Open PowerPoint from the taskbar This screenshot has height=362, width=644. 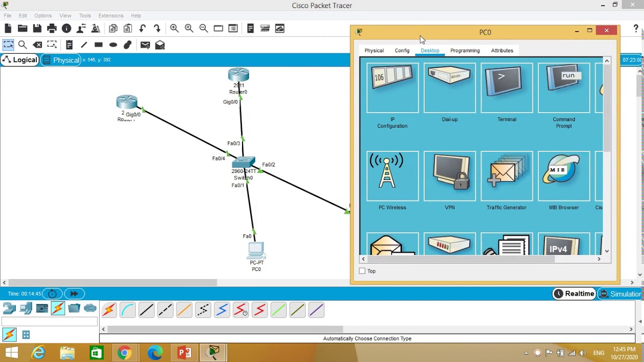(x=184, y=352)
